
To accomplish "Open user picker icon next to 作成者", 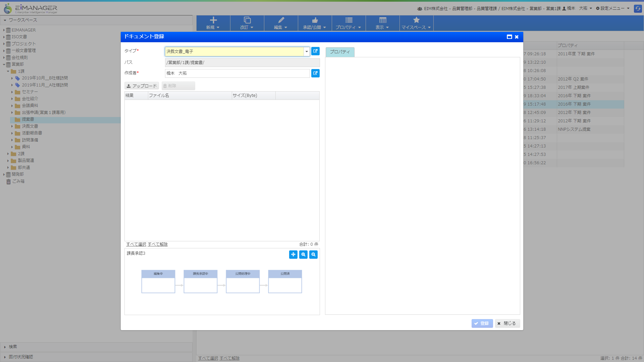I will pyautogui.click(x=315, y=73).
